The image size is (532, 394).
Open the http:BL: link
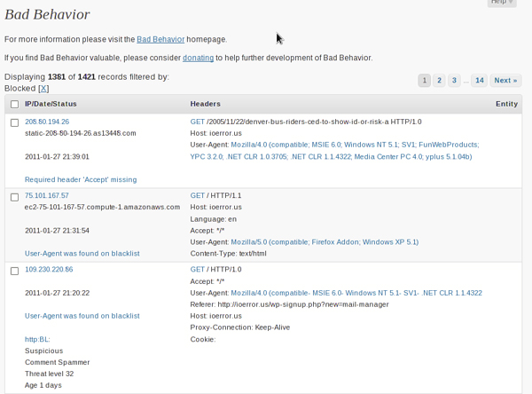37,339
